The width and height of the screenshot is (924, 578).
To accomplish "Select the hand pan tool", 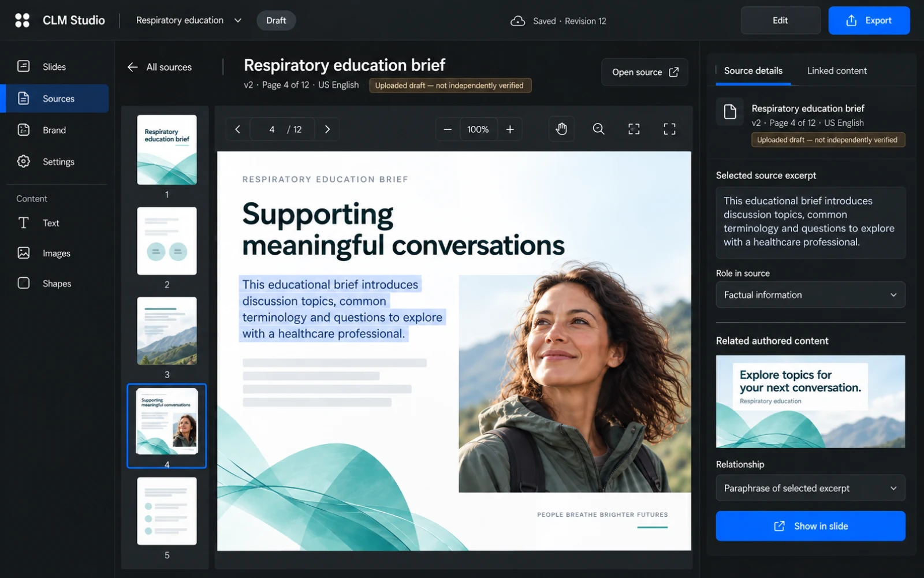I will tap(561, 129).
